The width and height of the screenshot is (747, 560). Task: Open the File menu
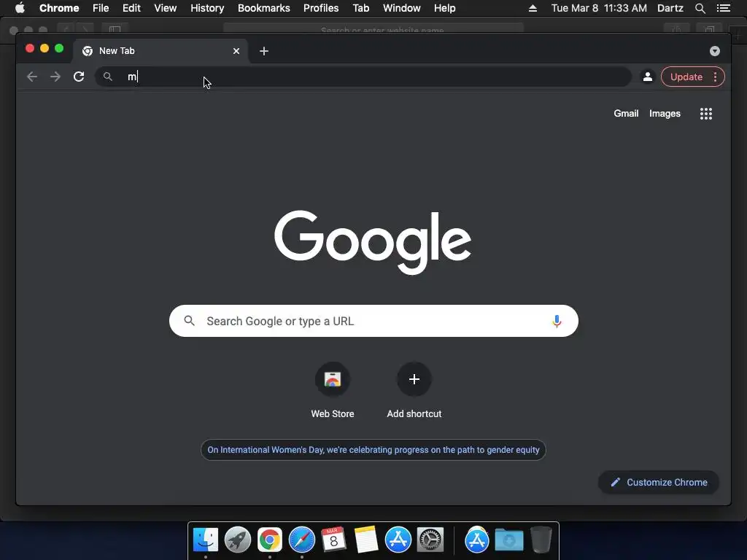pyautogui.click(x=101, y=8)
